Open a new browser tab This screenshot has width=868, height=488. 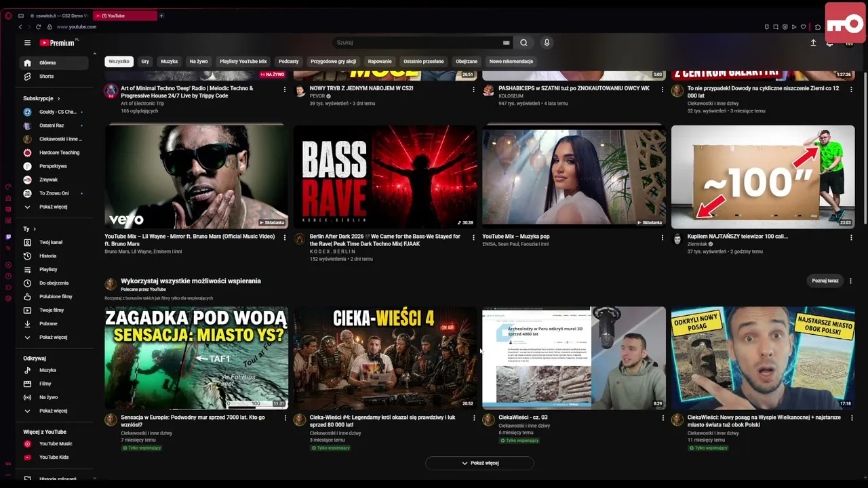pyautogui.click(x=161, y=16)
